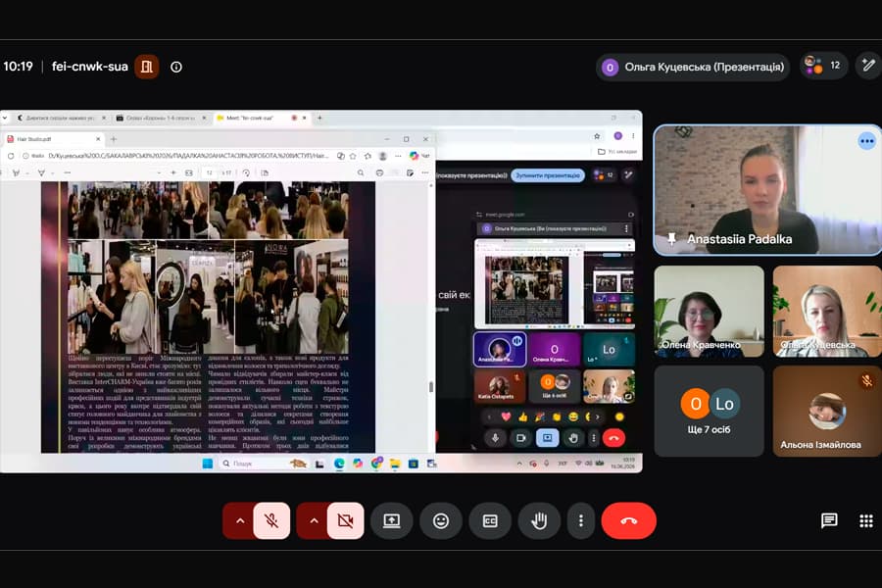882x588 pixels.
Task: Click the PDF viewer vertical scrollbar
Action: 431,386
